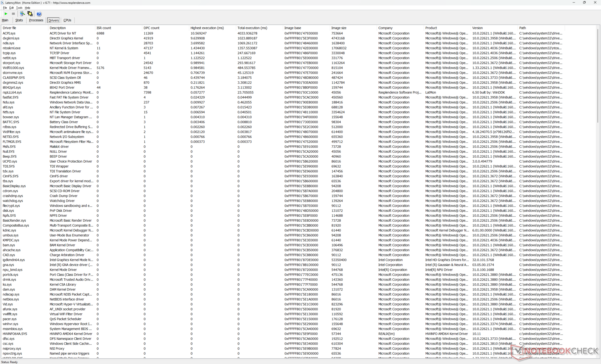This screenshot has width=601, height=364.
Task: Select the npu_kmd.sys driver row
Action: pyautogui.click(x=283, y=270)
